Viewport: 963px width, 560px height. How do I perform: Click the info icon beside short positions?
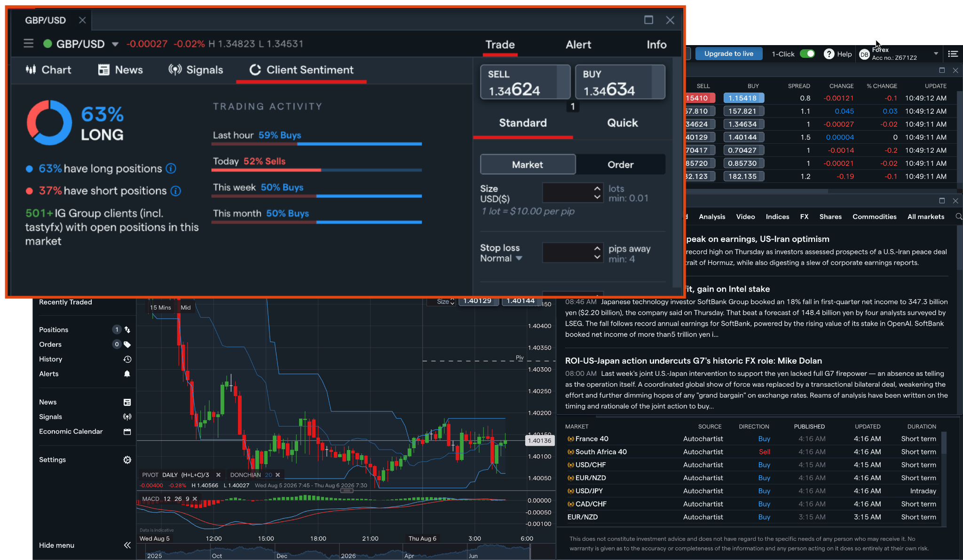tap(176, 191)
